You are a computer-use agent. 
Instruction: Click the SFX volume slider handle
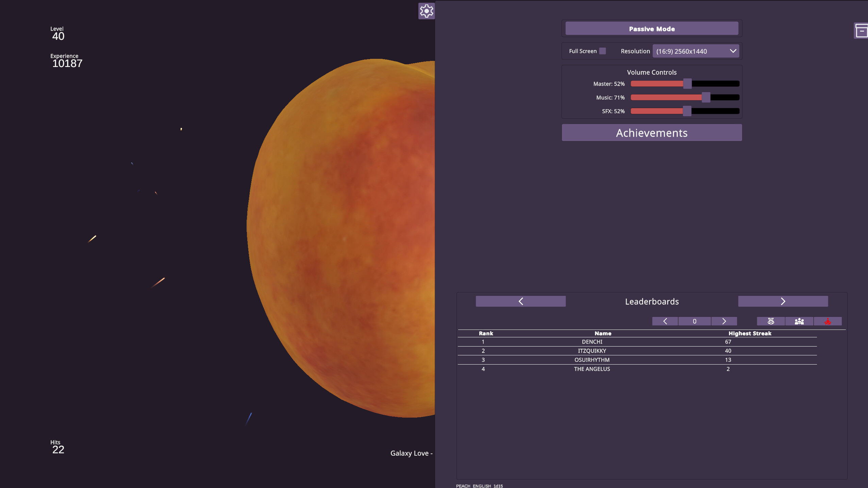pyautogui.click(x=687, y=111)
